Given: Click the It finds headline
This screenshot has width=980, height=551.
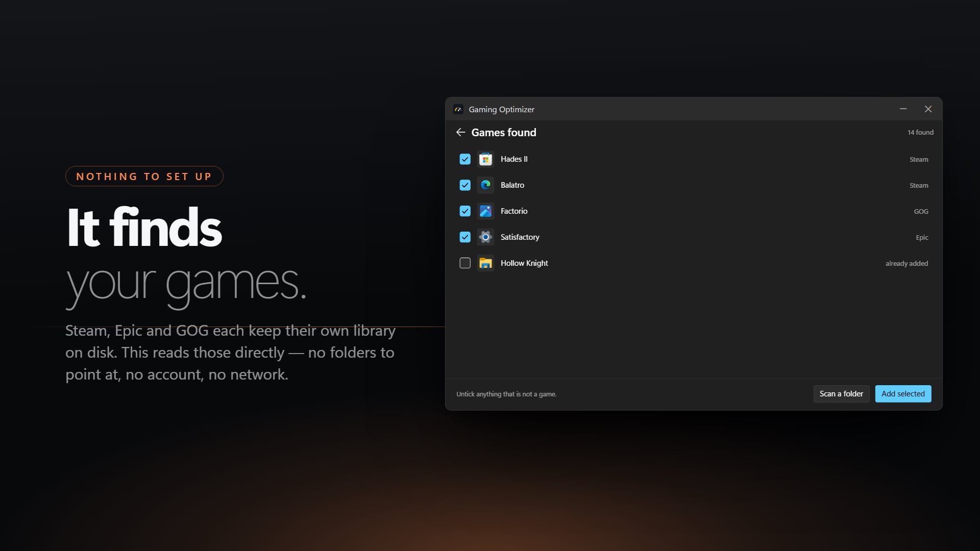Looking at the screenshot, I should 144,228.
